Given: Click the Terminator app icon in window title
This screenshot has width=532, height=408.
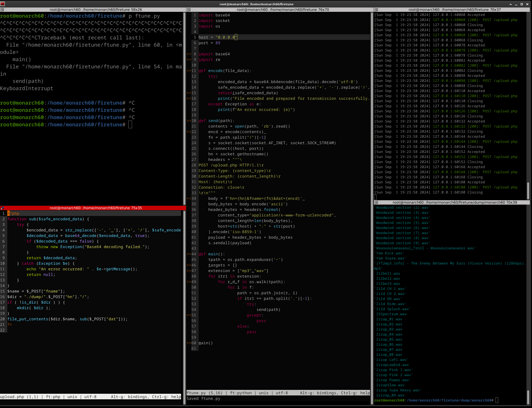Looking at the screenshot, I should (x=2, y=4).
